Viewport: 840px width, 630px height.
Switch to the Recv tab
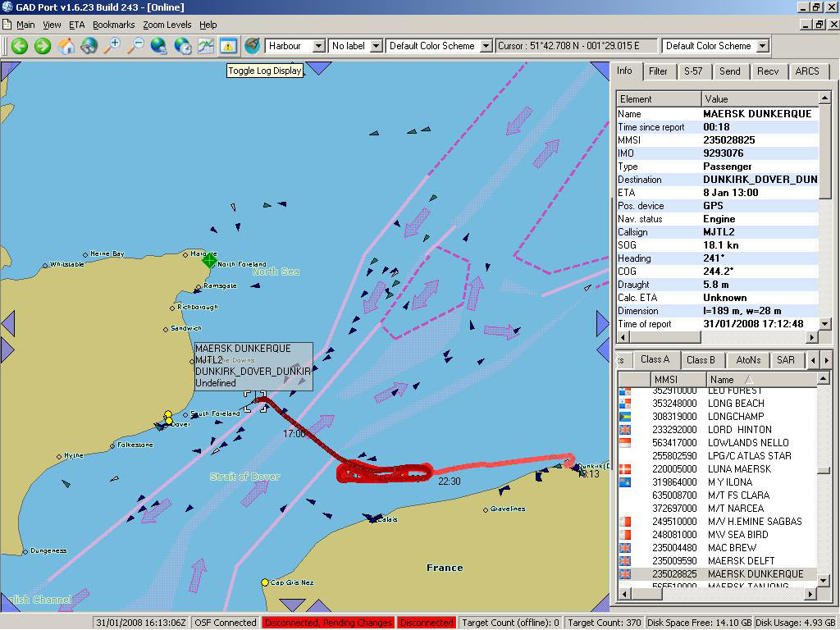(x=768, y=71)
